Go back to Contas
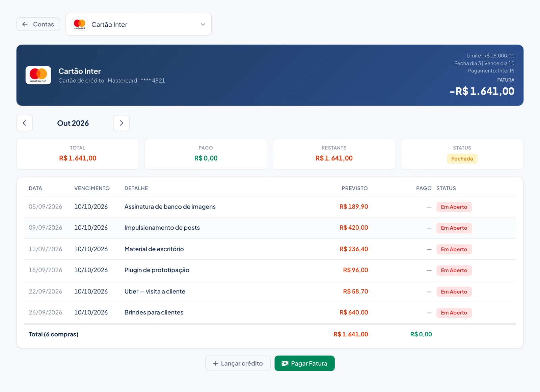Screen dimensions: 540x392 [x=38, y=24]
